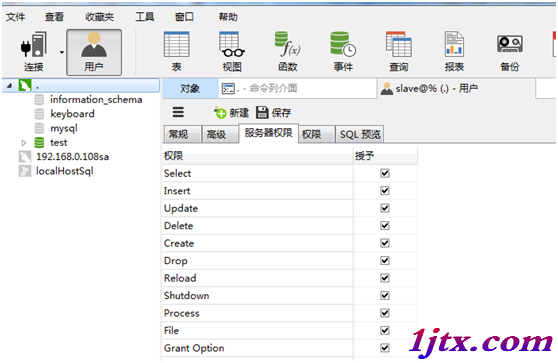Uncheck the Create privilege checkbox

click(385, 243)
